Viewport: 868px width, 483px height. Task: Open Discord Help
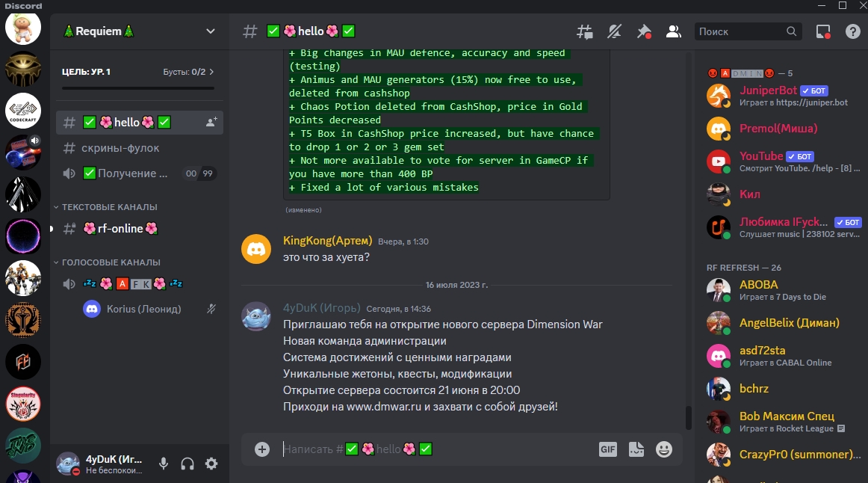click(x=852, y=31)
